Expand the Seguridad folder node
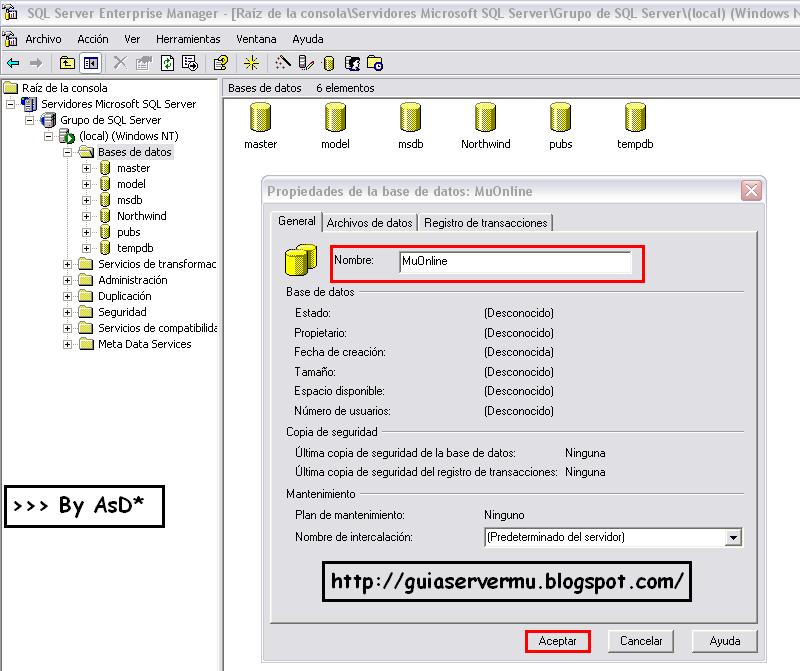This screenshot has width=800, height=671. point(67,312)
